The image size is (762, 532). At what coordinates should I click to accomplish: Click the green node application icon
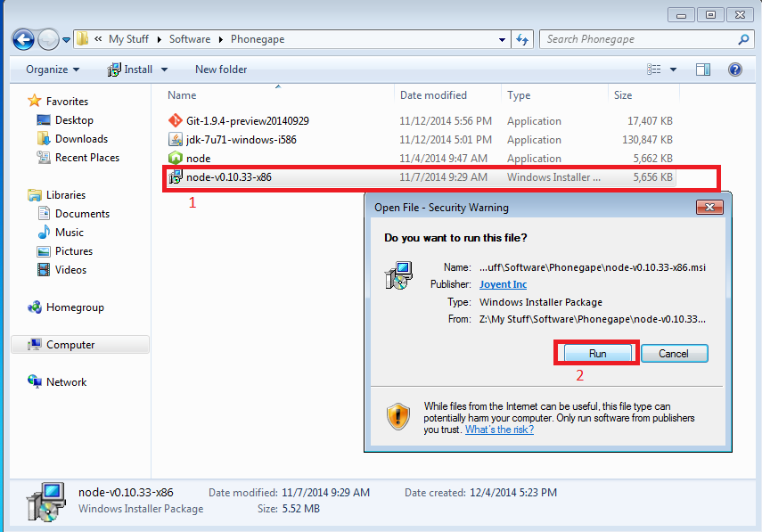[175, 159]
